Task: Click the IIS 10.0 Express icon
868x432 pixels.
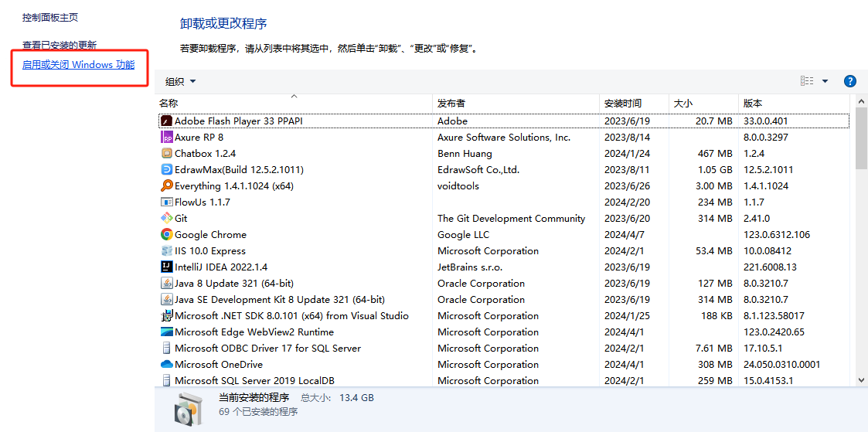Action: (166, 251)
